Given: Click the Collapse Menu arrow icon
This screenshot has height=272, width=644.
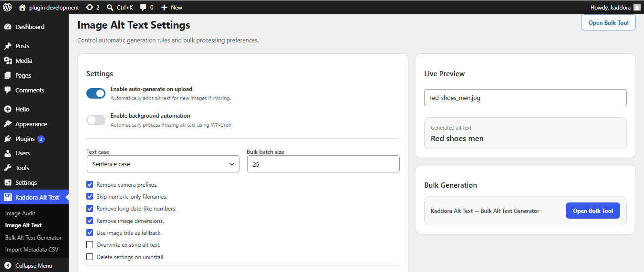Looking at the screenshot, I should pyautogui.click(x=8, y=266).
